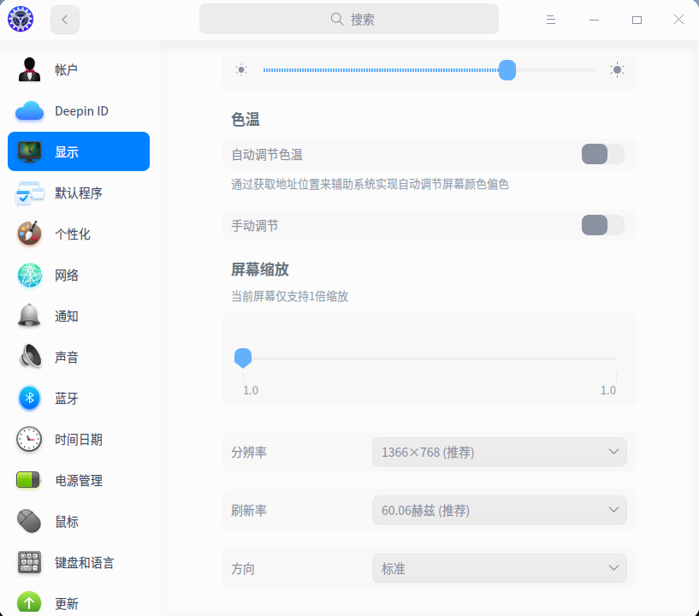This screenshot has width=699, height=616.
Task: Click the 色温 section heading
Action: point(246,120)
